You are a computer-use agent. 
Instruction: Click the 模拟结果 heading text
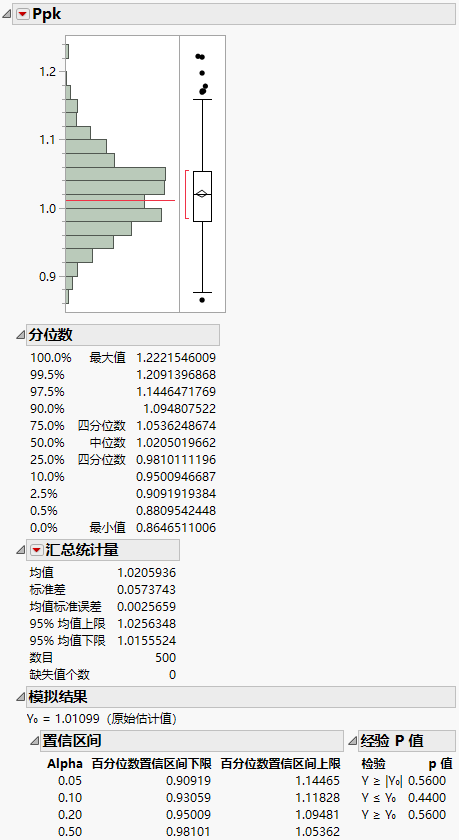[x=58, y=697]
